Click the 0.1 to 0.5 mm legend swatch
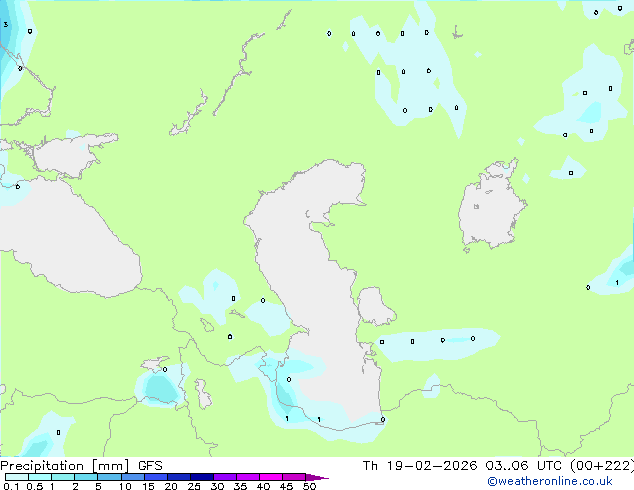Viewport: 634px width, 490px height. 17,477
